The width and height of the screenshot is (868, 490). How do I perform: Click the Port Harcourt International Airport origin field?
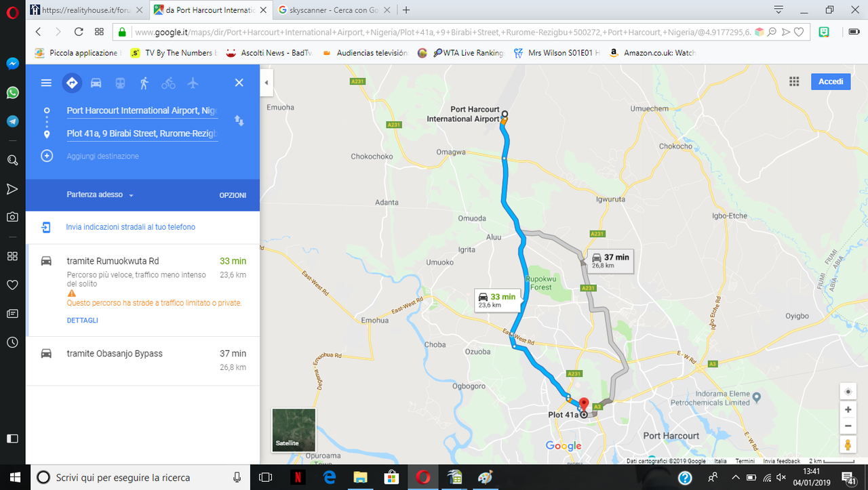point(142,110)
